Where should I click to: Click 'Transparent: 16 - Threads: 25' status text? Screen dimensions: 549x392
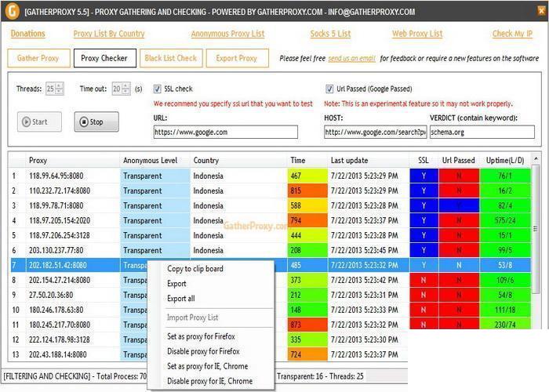tap(320, 376)
